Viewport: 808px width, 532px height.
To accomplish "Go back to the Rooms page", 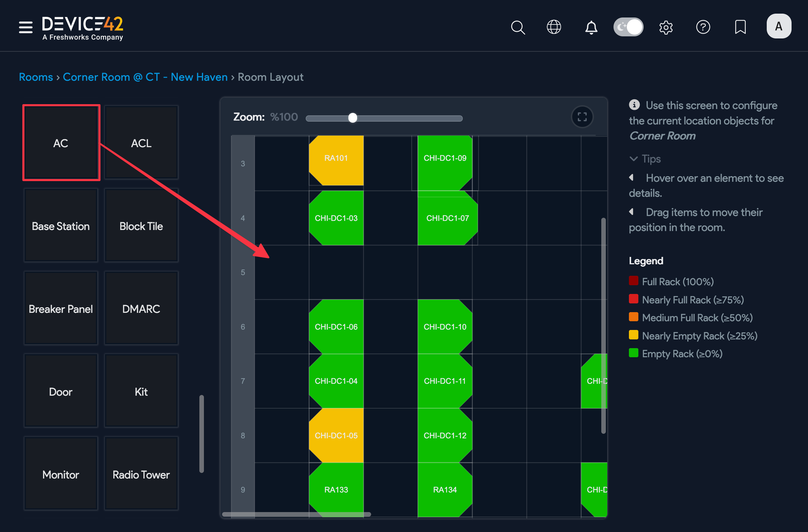I will (x=36, y=77).
